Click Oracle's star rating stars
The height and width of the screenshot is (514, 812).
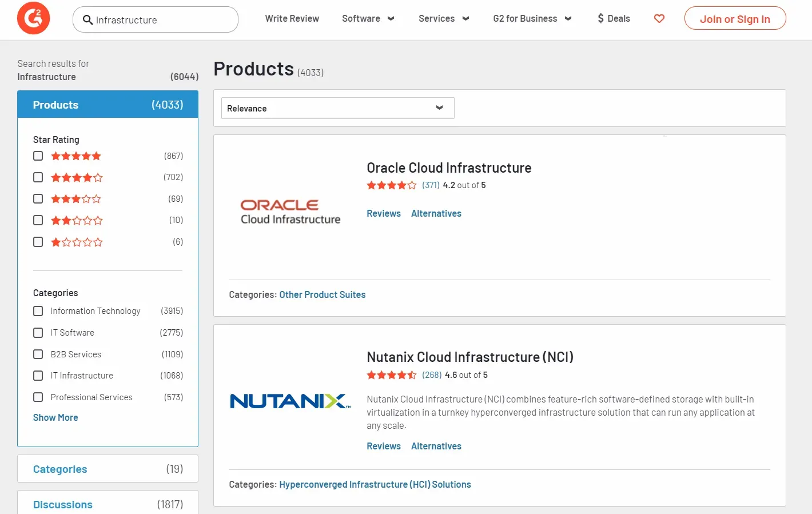click(391, 185)
